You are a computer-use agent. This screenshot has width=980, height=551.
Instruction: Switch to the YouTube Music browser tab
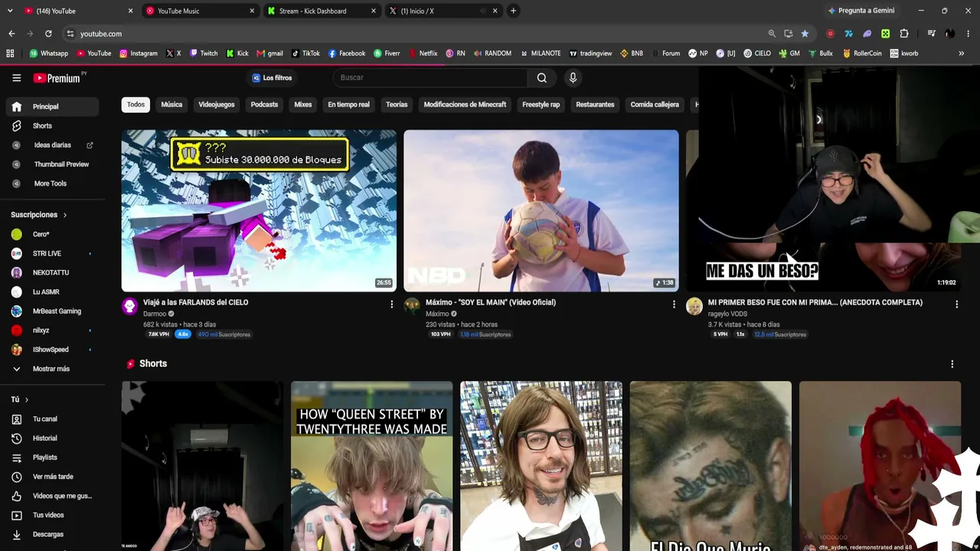pyautogui.click(x=199, y=11)
